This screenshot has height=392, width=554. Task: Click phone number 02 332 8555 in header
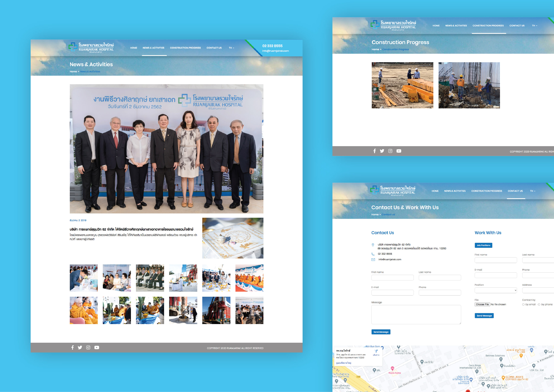(272, 46)
